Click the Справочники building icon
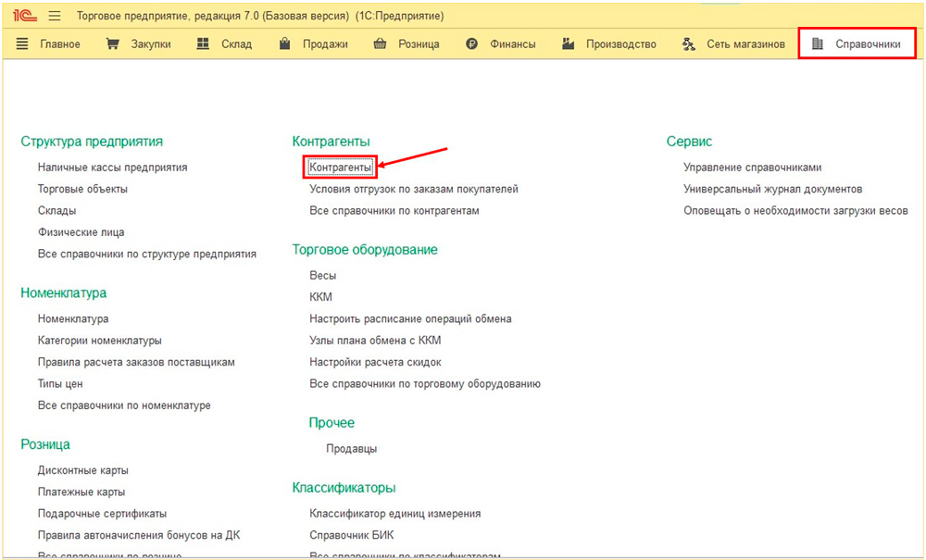 817,44
